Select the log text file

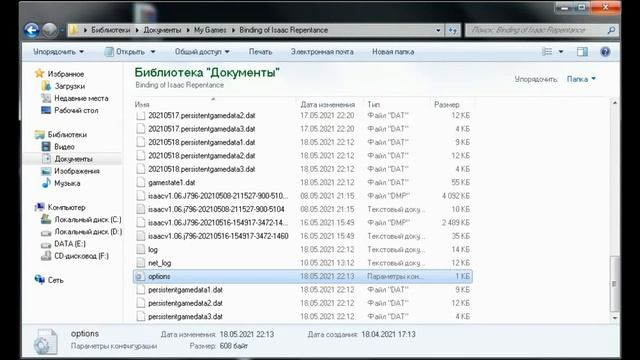(302, 249)
